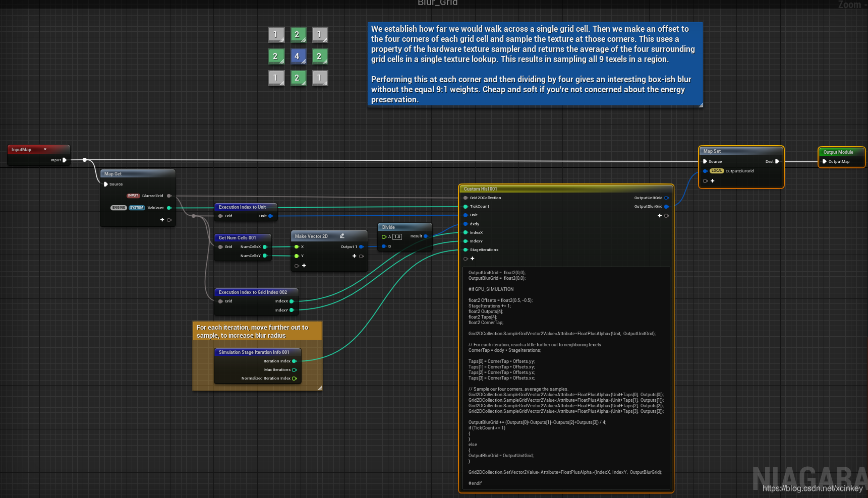The height and width of the screenshot is (498, 868).
Task: Click the NumCellsY output pin
Action: 265,256
